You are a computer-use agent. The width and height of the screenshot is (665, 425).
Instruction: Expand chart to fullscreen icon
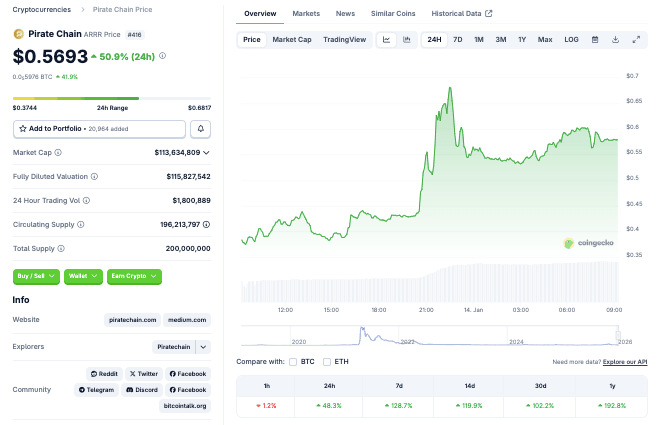(636, 39)
